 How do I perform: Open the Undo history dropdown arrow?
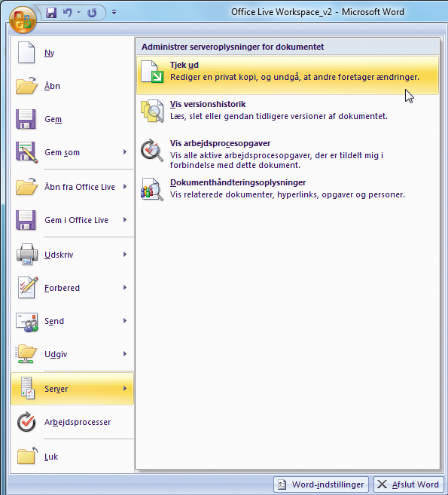pos(78,13)
